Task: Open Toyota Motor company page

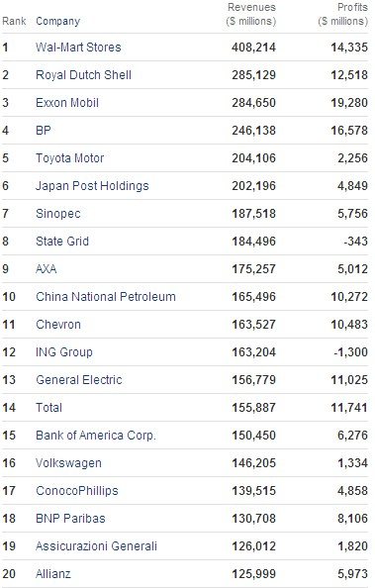Action: click(69, 158)
